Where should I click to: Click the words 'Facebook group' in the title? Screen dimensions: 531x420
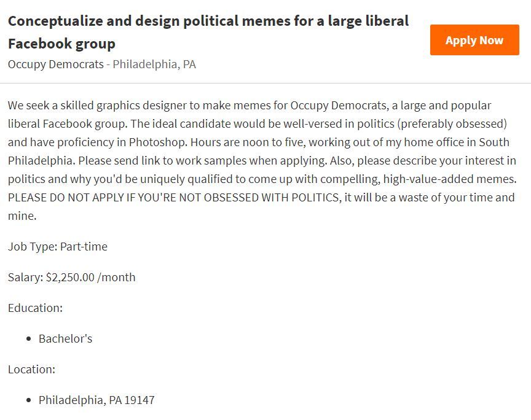point(61,44)
